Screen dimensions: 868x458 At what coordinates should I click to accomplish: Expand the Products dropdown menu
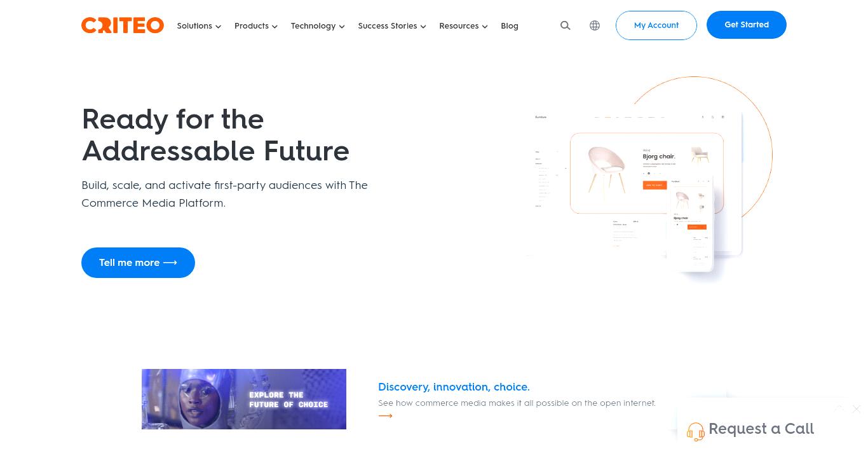click(256, 26)
